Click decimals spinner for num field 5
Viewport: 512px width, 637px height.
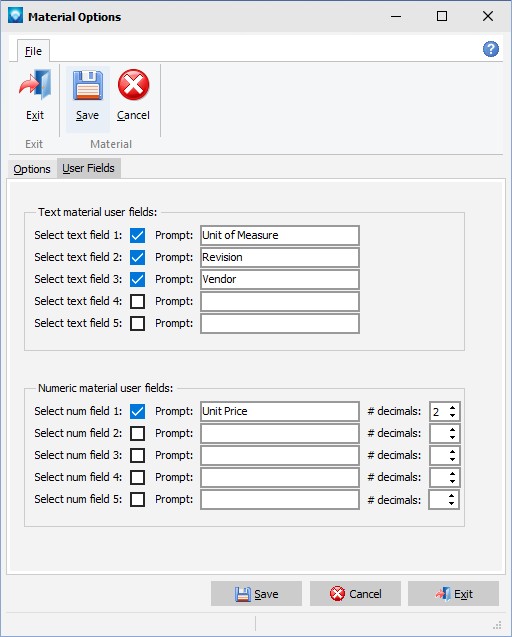point(445,499)
